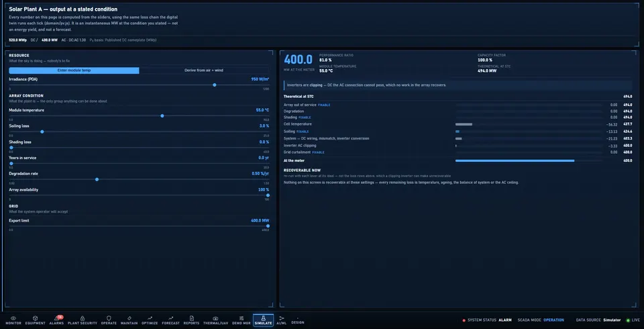The height and width of the screenshot is (329, 644).
Task: Click the Soiling loss slider handle
Action: (42, 132)
